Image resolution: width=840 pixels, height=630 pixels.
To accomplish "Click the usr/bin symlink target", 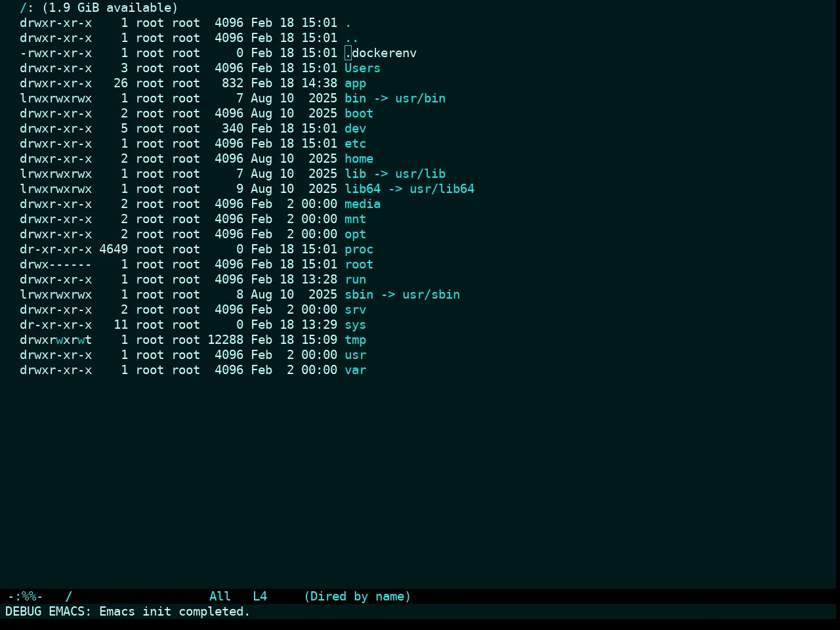I will click(420, 98).
